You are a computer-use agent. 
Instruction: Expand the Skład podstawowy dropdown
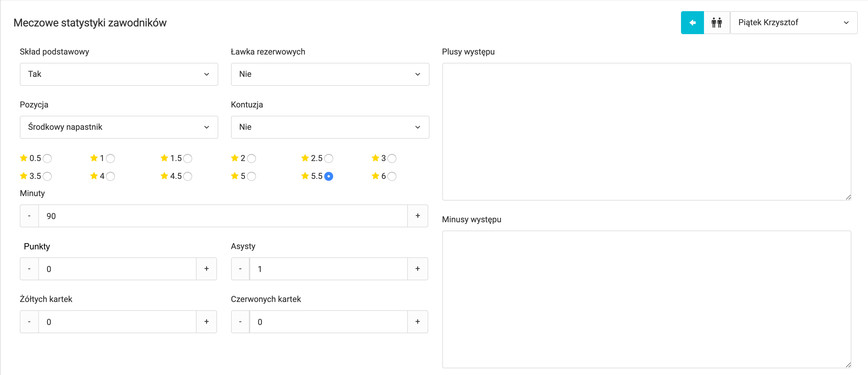click(119, 74)
